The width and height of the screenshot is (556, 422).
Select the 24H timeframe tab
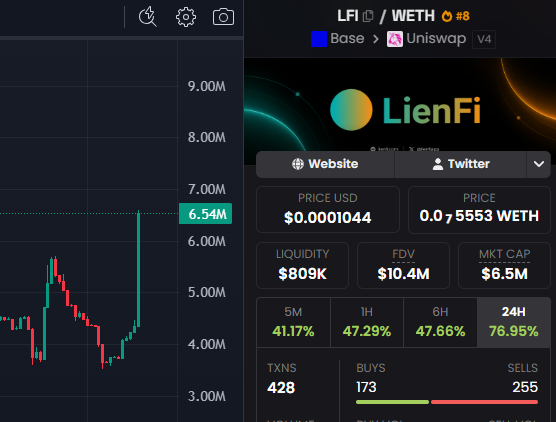tap(514, 322)
